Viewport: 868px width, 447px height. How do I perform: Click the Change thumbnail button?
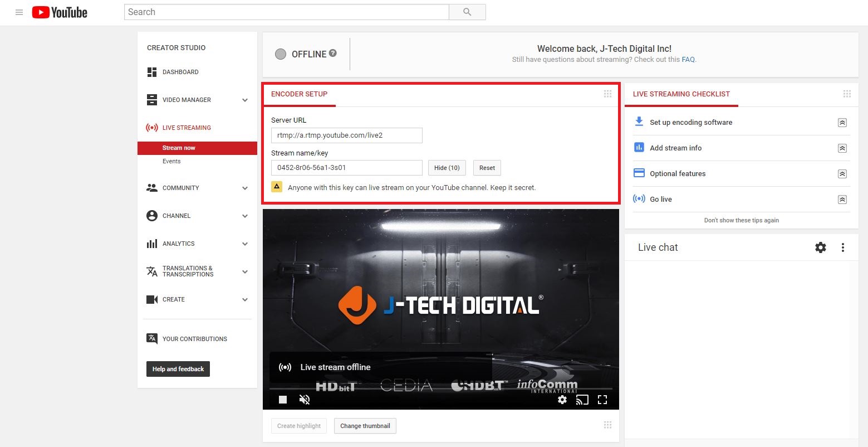[365, 426]
